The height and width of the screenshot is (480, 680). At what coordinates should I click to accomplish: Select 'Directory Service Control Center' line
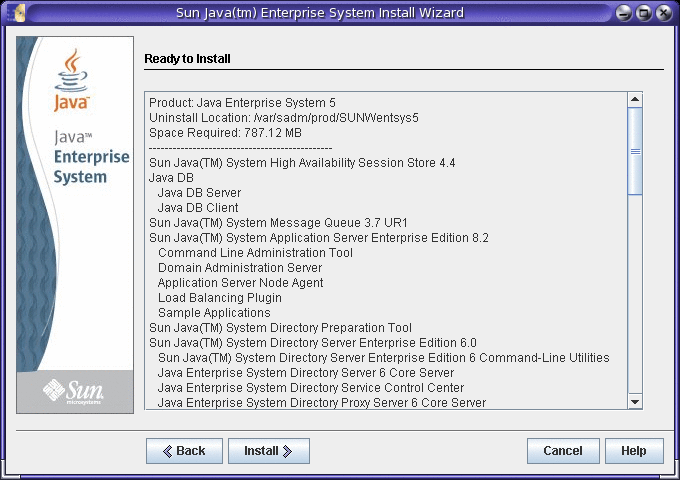(311, 388)
